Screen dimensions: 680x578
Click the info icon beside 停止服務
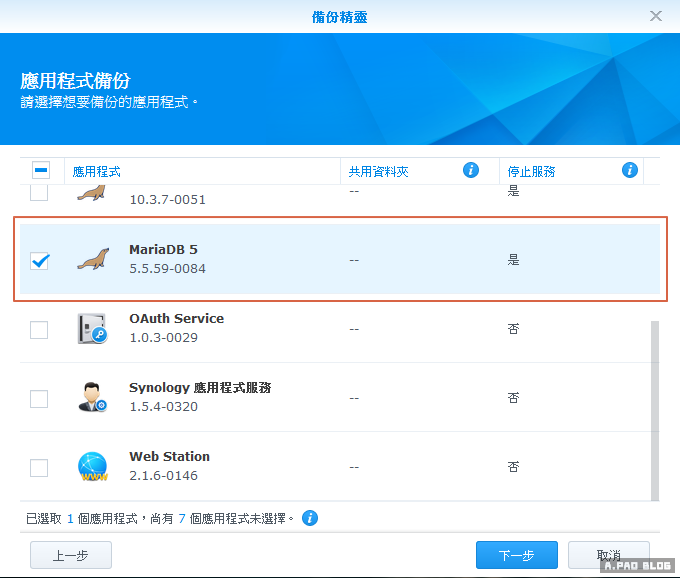click(x=630, y=170)
